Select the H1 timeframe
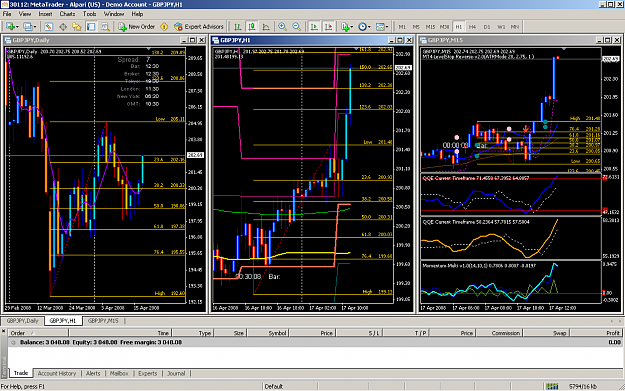Image resolution: width=625 pixels, height=391 pixels. click(x=459, y=27)
